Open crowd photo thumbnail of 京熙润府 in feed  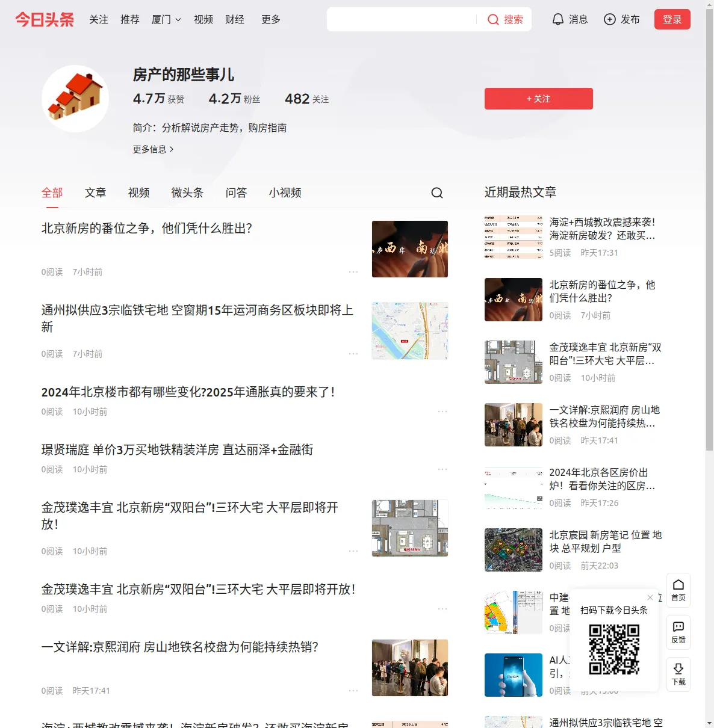(x=410, y=668)
